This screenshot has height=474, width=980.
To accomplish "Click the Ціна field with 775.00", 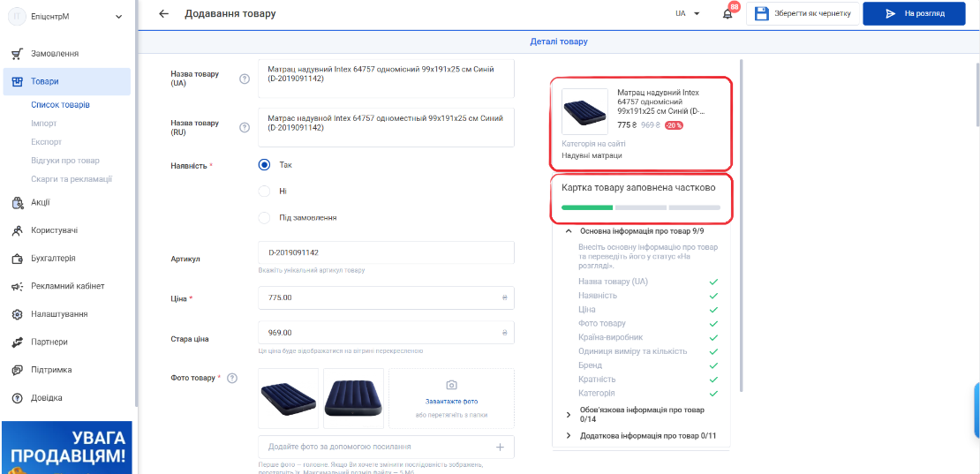I will (x=386, y=297).
